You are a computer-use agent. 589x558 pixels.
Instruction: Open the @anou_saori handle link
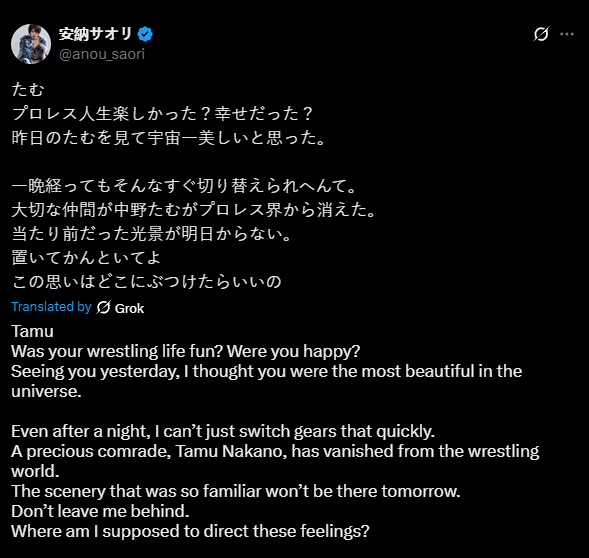pos(102,54)
